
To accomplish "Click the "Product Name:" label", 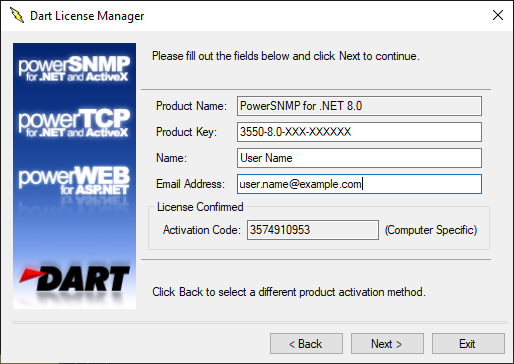I will point(191,106).
